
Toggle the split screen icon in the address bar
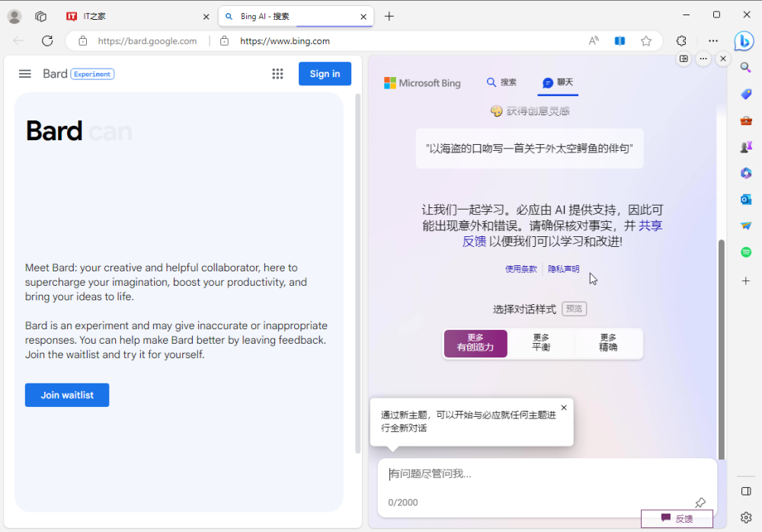[x=620, y=41]
